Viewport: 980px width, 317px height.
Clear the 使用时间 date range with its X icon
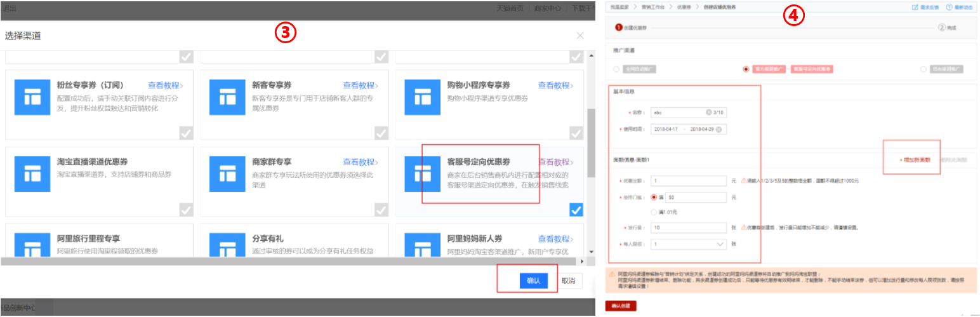tap(719, 129)
